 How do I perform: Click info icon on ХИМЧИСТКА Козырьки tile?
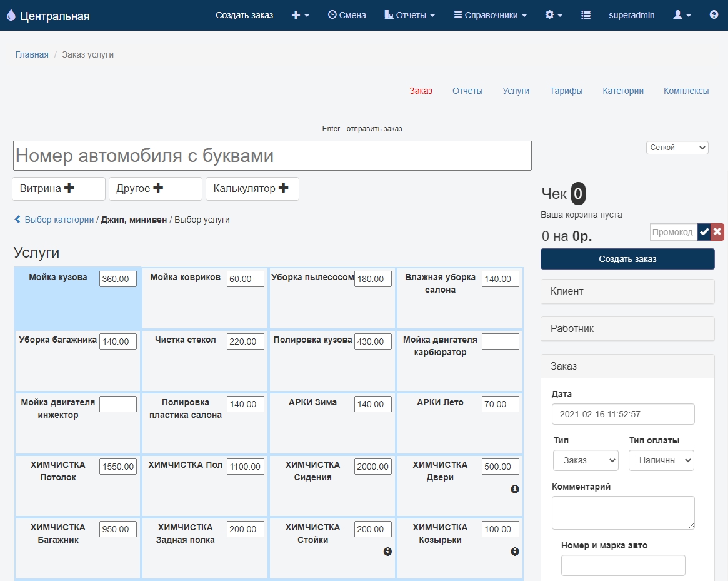pyautogui.click(x=515, y=552)
